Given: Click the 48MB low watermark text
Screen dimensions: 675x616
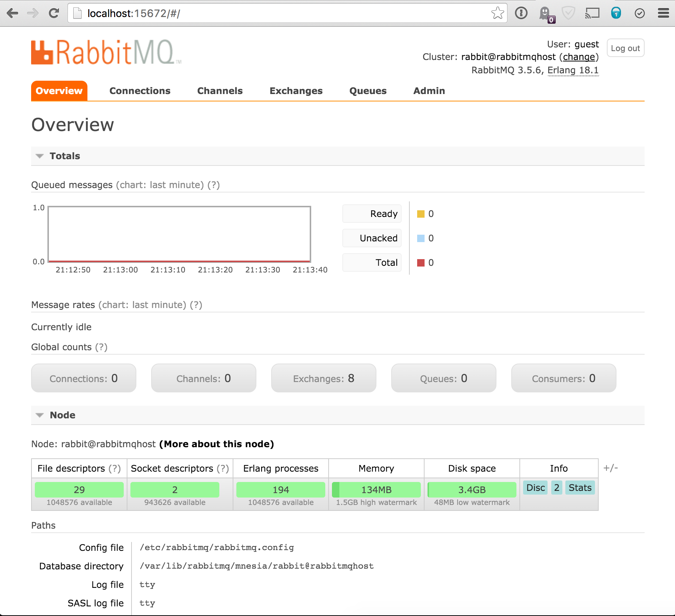Looking at the screenshot, I should (x=472, y=502).
